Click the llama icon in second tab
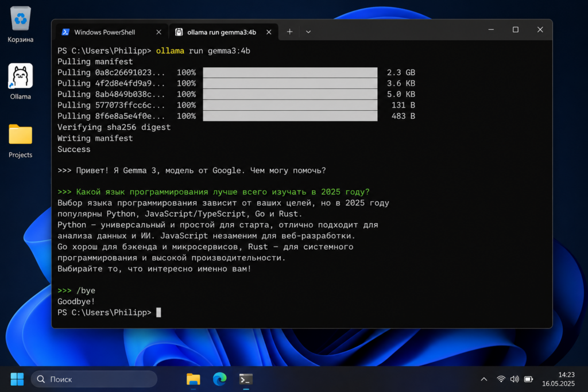 179,32
